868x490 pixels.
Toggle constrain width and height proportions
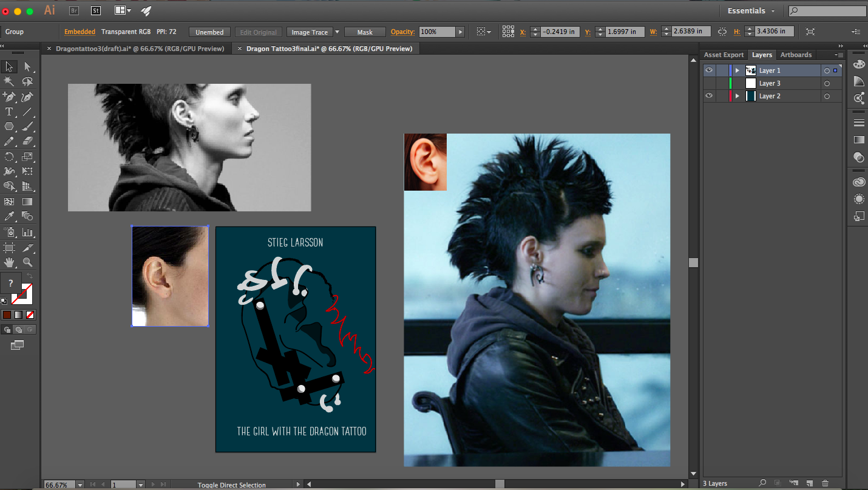pyautogui.click(x=722, y=32)
